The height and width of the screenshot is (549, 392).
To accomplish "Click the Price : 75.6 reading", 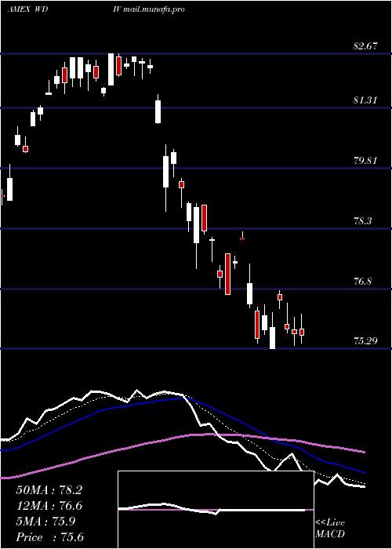I will (x=49, y=537).
